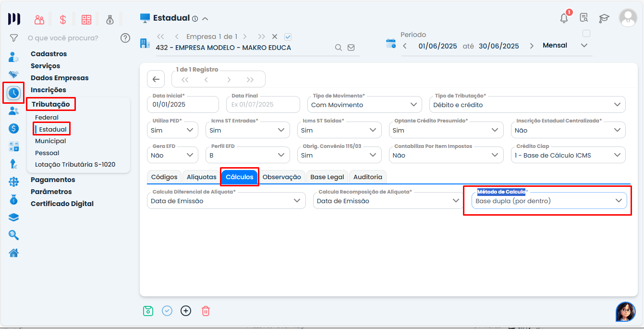This screenshot has width=644, height=329.
Task: Open the calculator sidebar icon
Action: [14, 146]
